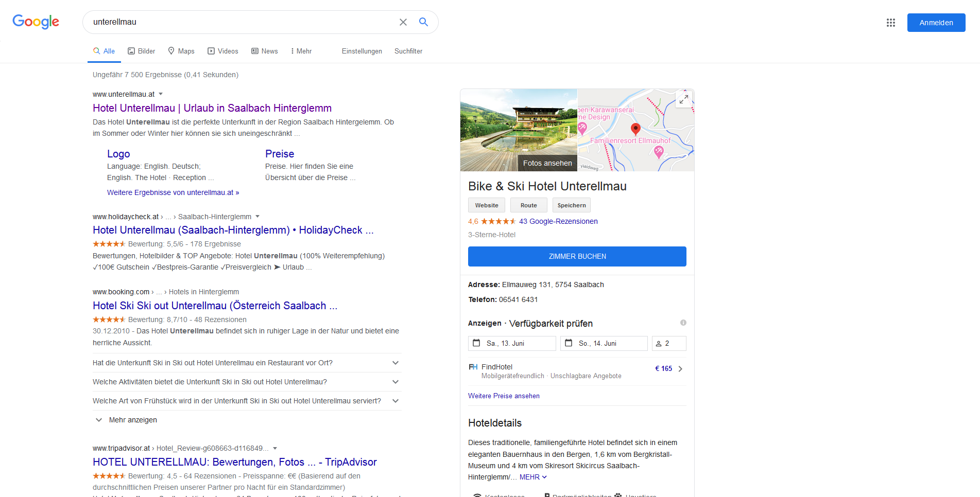Open the Google apps grid
The image size is (980, 497).
pos(890,23)
